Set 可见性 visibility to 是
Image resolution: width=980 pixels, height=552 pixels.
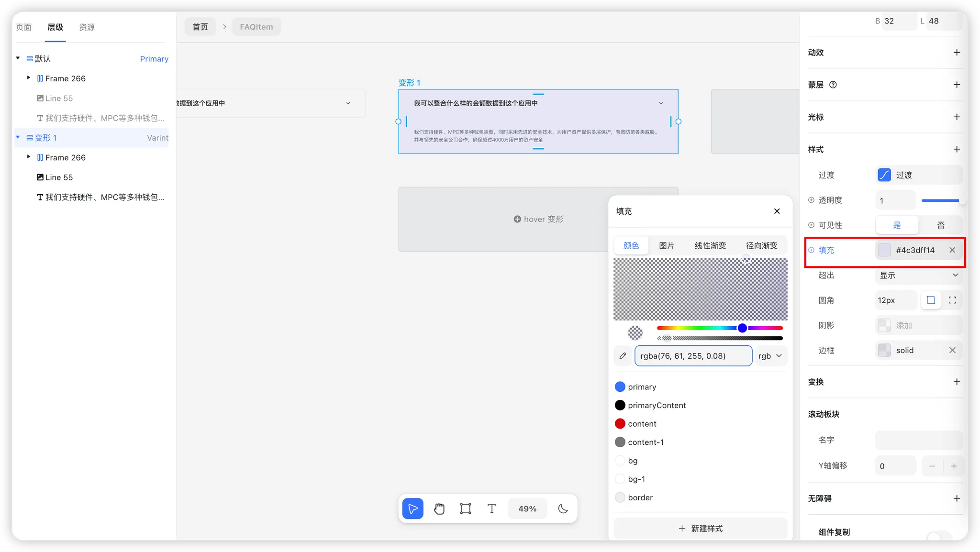pos(897,225)
